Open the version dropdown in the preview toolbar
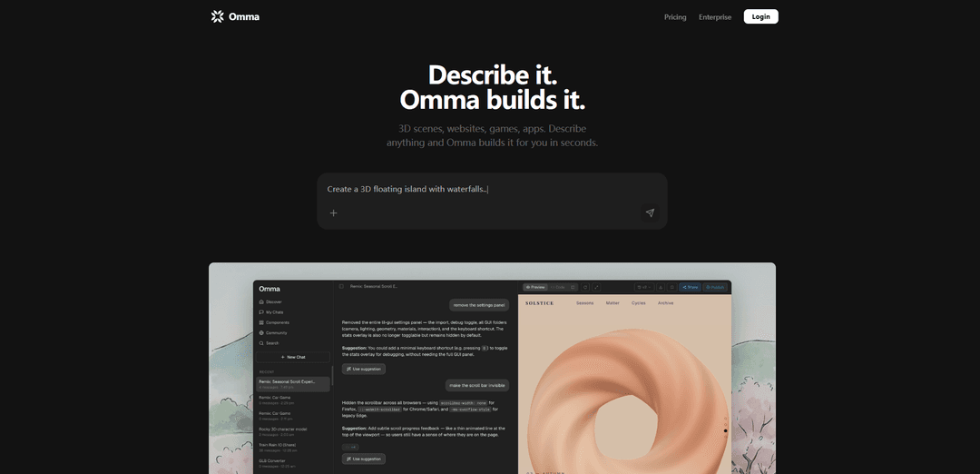The image size is (980, 474). point(642,287)
